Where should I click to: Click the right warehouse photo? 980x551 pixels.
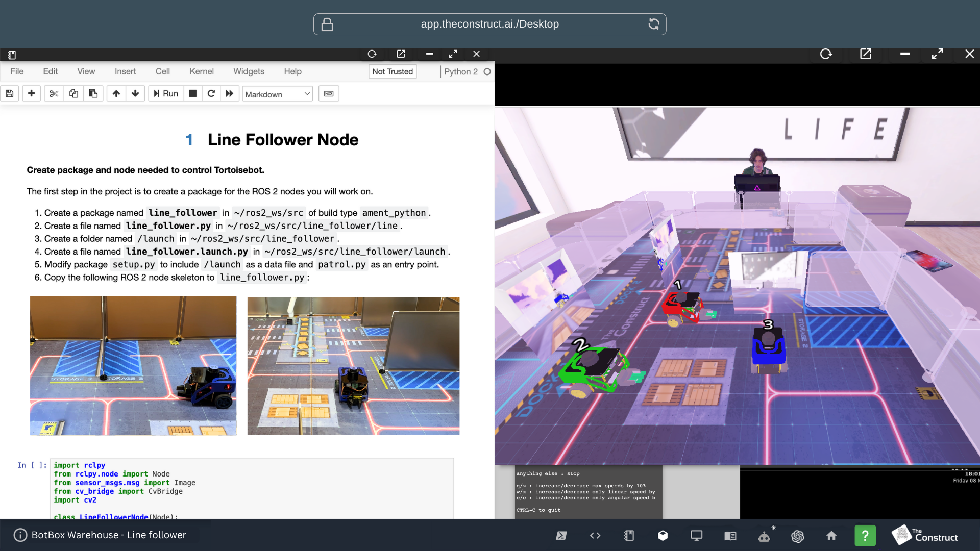353,365
